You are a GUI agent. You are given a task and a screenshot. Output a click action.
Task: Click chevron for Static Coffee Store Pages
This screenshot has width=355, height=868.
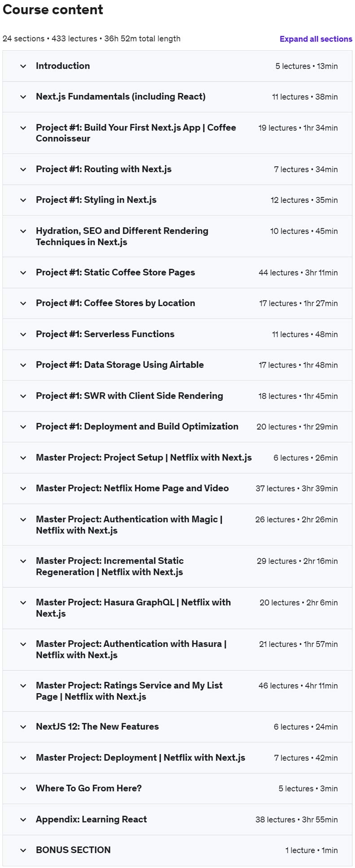23,273
